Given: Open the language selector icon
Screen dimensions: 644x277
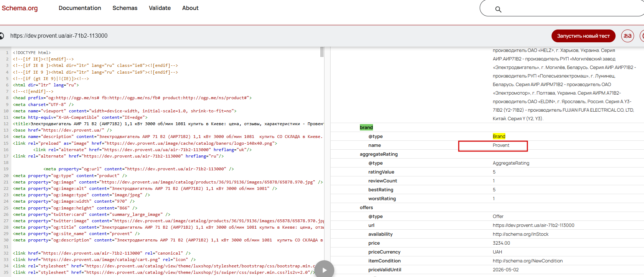Looking at the screenshot, I should click(628, 36).
